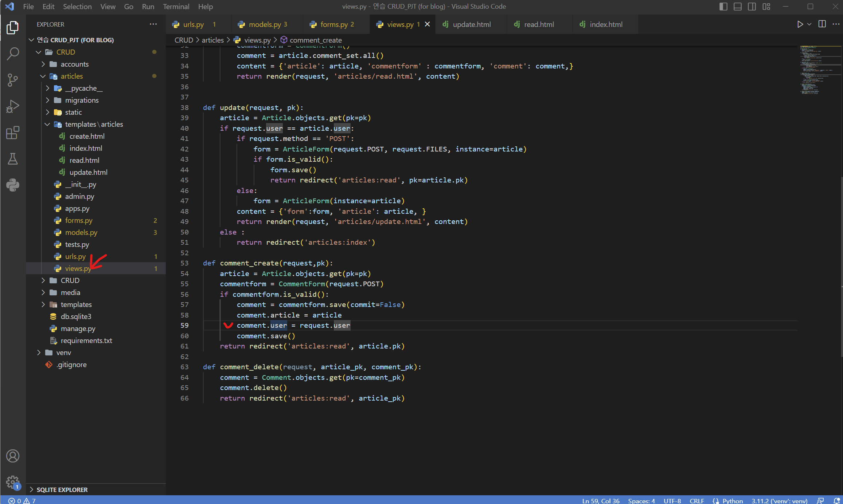Click the Python language mode indicator
This screenshot has height=504, width=843.
point(732,501)
